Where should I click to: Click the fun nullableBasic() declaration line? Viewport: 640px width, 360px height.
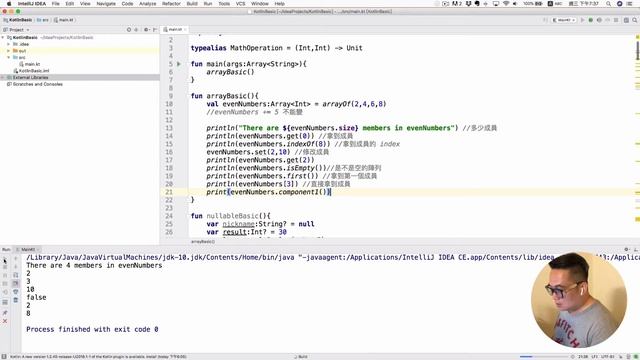(230, 216)
